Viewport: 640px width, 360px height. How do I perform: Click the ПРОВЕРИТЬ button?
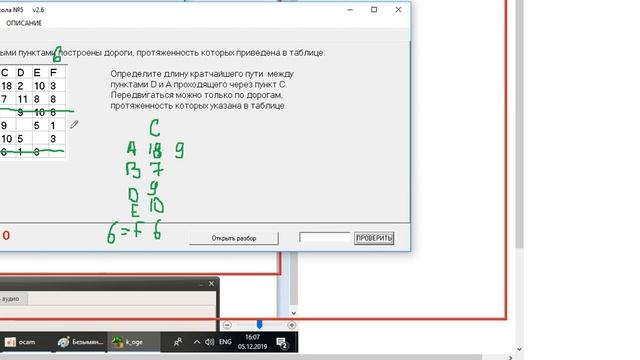[374, 238]
